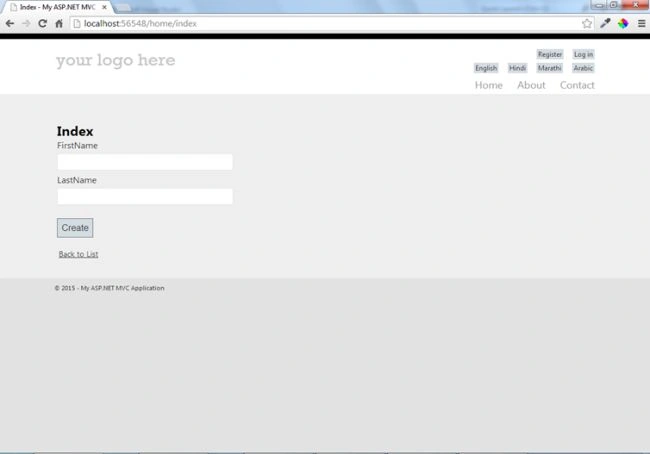Screen dimensions: 650x454
Task: Go back using browser back arrow
Action: [x=10, y=24]
